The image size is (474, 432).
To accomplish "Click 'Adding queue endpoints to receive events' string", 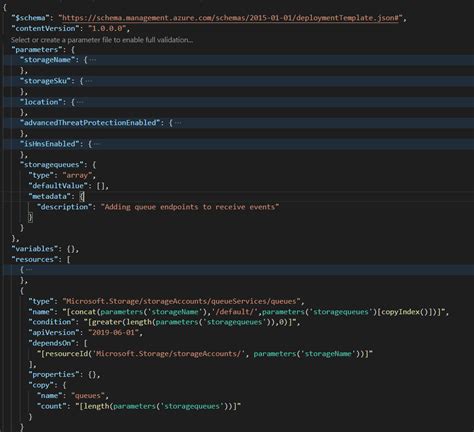I will tap(190, 207).
